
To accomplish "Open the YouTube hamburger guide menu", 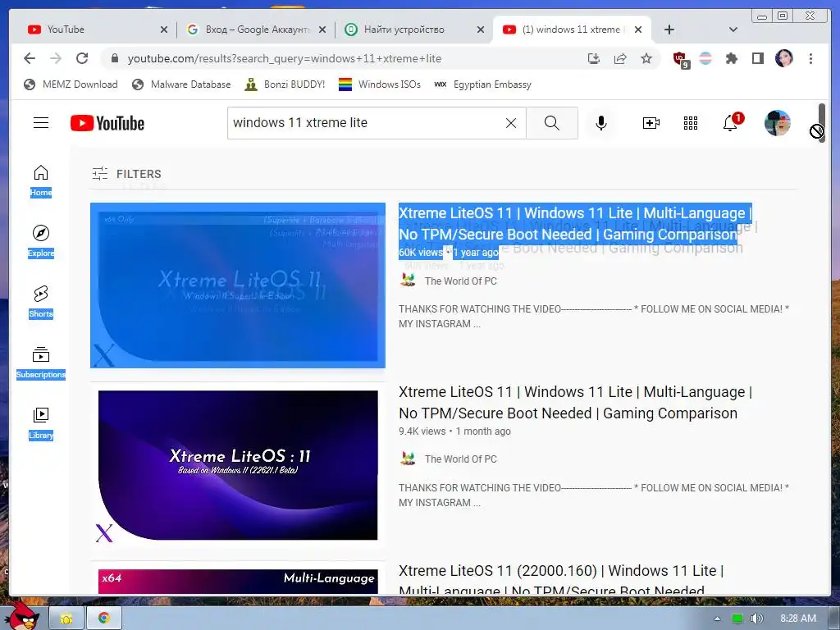I will [x=41, y=123].
